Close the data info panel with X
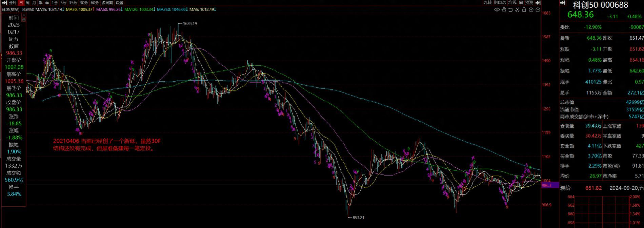This screenshot has height=228, width=644. tap(24, 16)
